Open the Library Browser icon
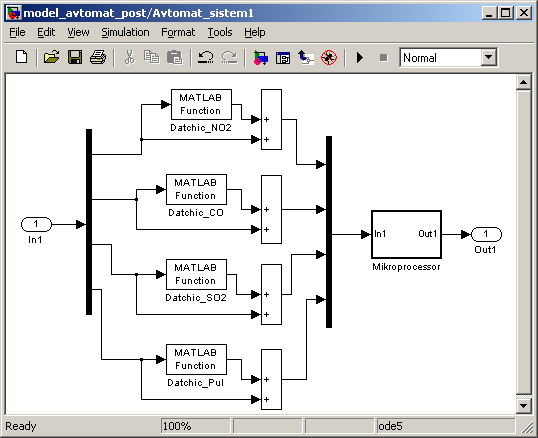 click(260, 57)
